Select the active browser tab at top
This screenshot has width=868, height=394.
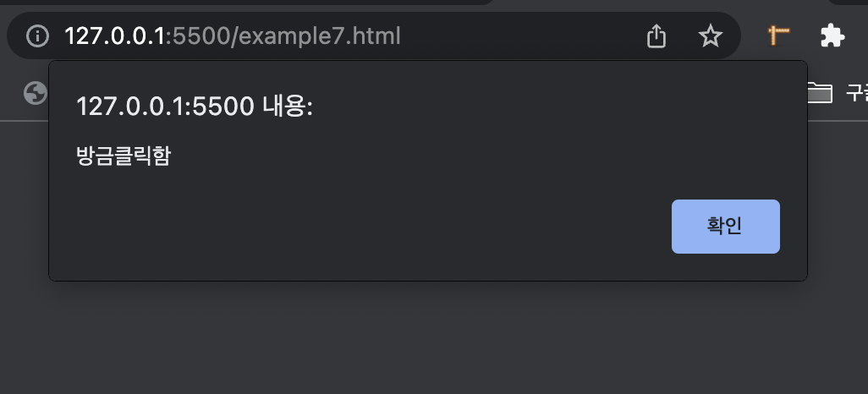pos(661,3)
